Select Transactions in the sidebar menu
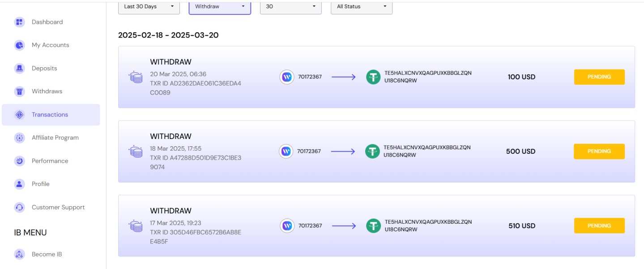The height and width of the screenshot is (269, 644). point(50,115)
